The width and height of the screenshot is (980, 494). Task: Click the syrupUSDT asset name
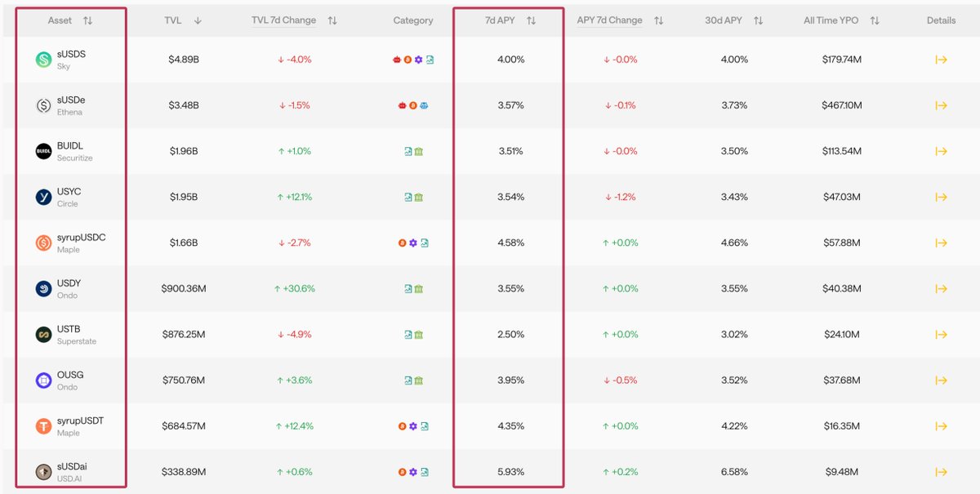(x=80, y=421)
